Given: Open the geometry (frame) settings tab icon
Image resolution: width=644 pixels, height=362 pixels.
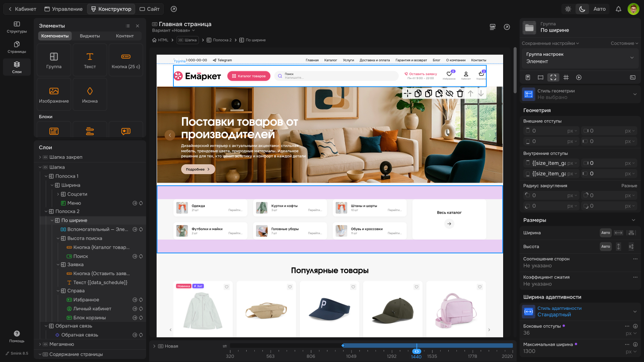Looking at the screenshot, I should 553,77.
